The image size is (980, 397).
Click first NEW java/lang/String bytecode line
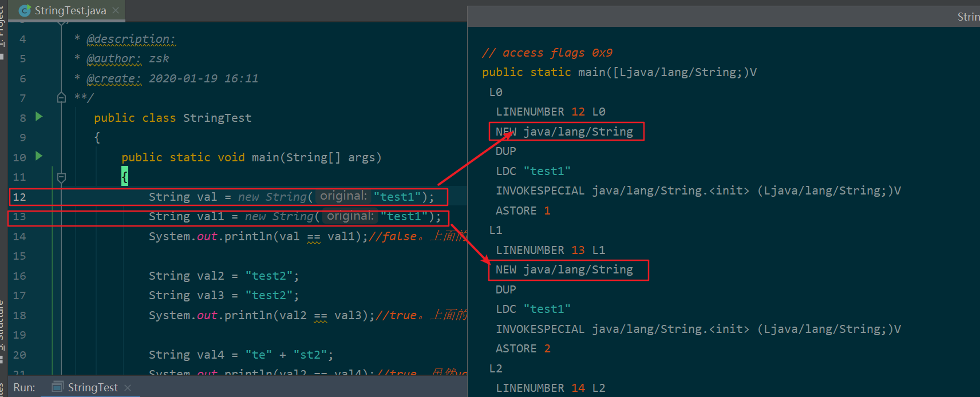pyautogui.click(x=564, y=132)
